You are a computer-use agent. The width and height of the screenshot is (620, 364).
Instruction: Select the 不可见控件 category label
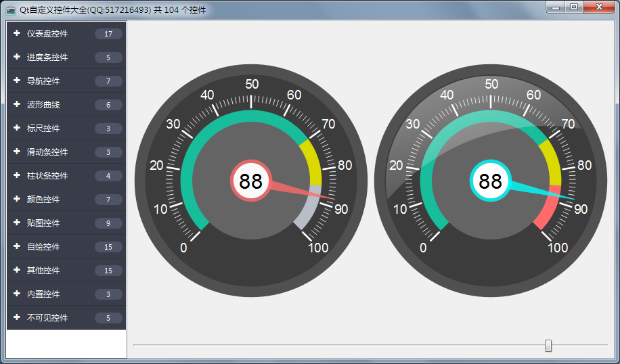click(x=47, y=318)
